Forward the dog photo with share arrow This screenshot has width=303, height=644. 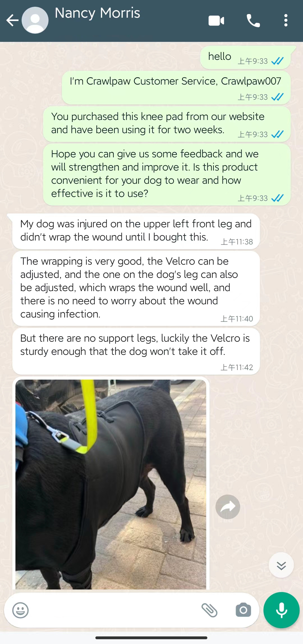tap(228, 507)
